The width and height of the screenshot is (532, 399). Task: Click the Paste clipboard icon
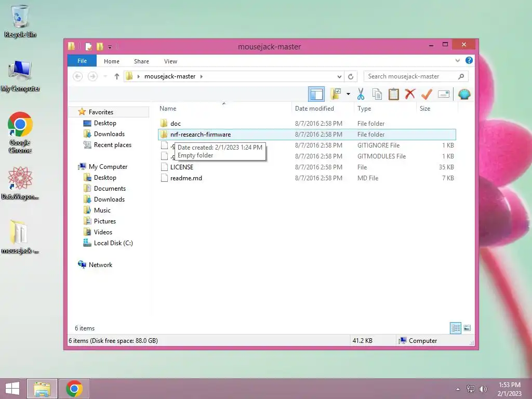pyautogui.click(x=394, y=94)
